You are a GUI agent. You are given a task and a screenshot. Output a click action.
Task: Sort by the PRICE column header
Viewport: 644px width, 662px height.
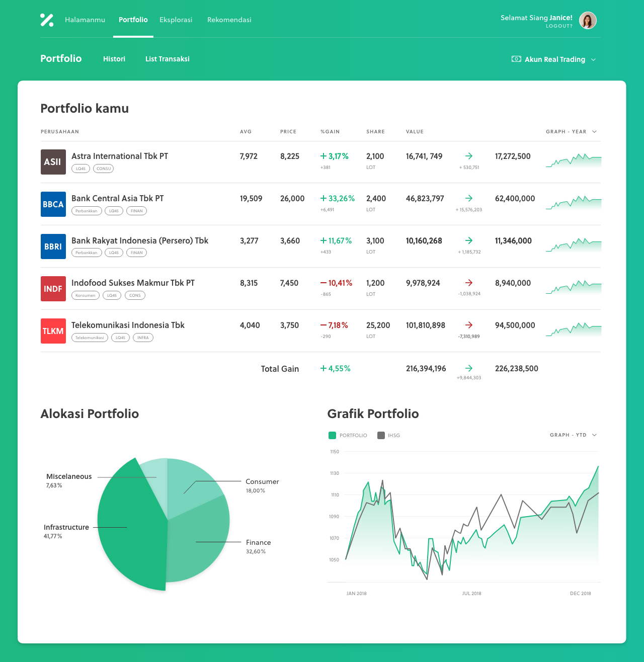[x=288, y=132]
